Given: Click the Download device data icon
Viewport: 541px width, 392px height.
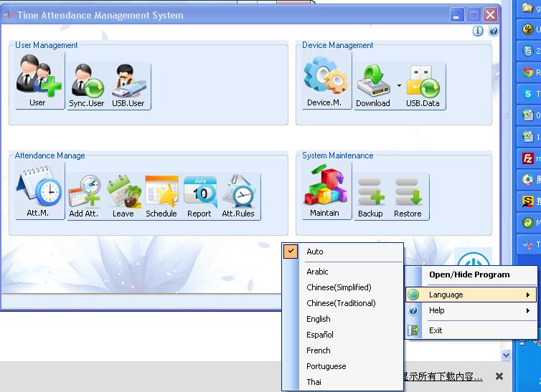Looking at the screenshot, I should pos(373,86).
